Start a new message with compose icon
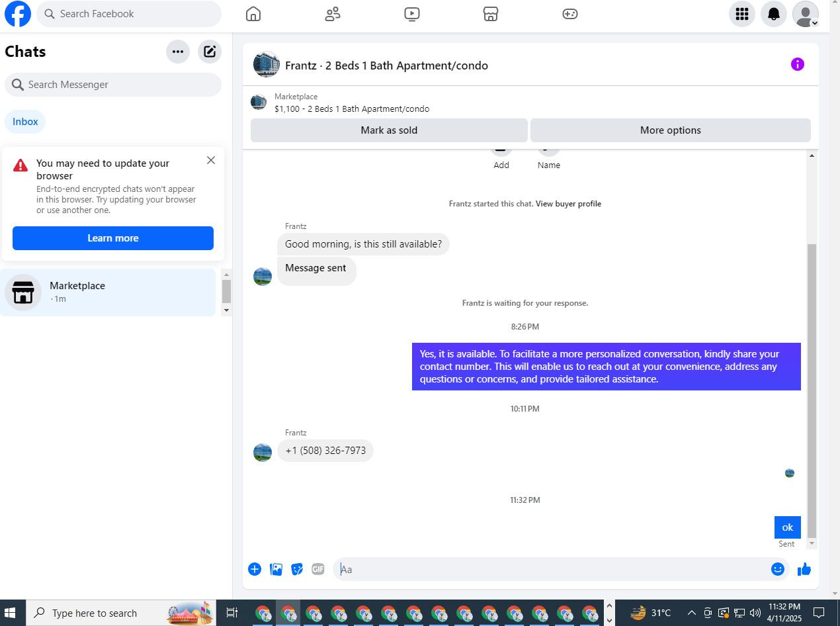Screen dimensions: 840x626 (210, 52)
